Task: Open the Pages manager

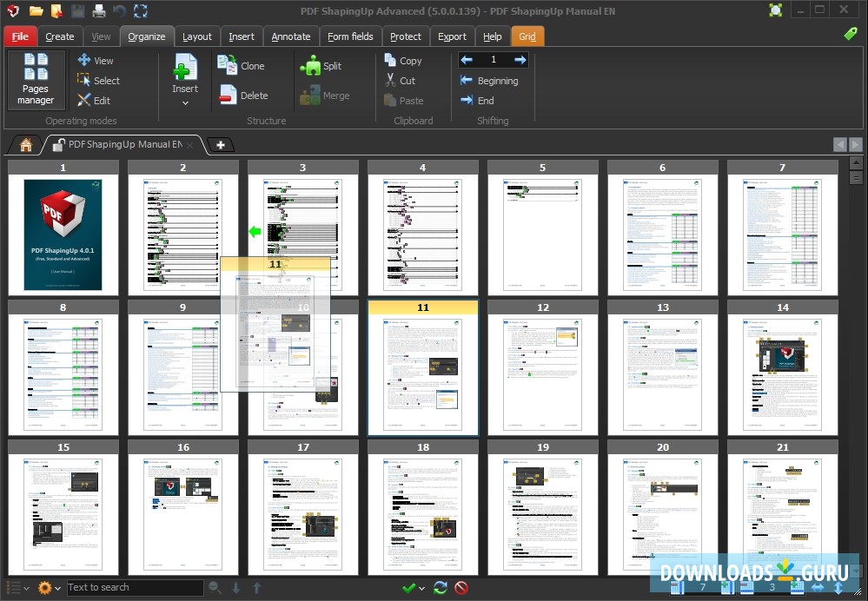Action: (36, 80)
